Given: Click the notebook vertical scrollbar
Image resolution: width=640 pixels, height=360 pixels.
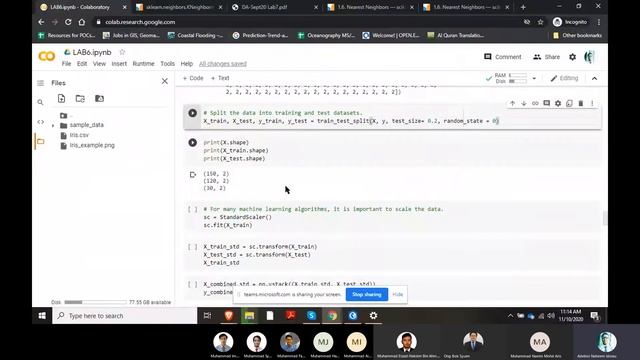Looking at the screenshot, I should point(604,218).
